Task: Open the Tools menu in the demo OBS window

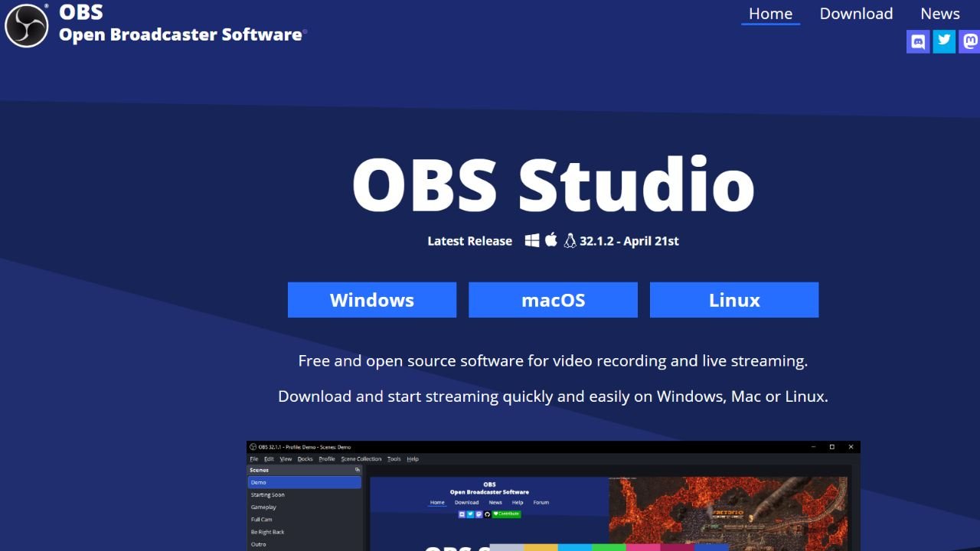Action: [x=394, y=459]
